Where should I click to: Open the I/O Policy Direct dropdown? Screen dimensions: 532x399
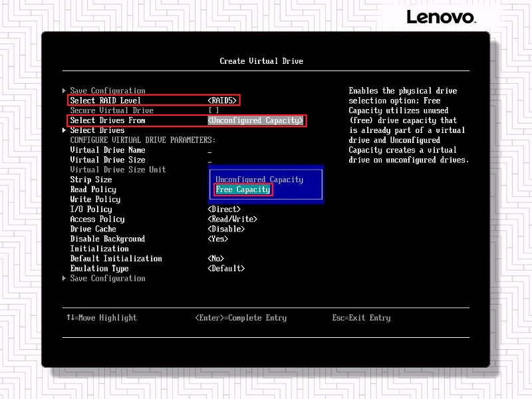[x=224, y=209]
